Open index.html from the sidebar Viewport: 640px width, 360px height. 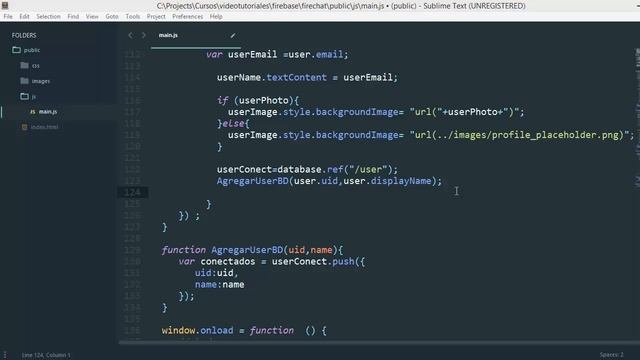[44, 127]
